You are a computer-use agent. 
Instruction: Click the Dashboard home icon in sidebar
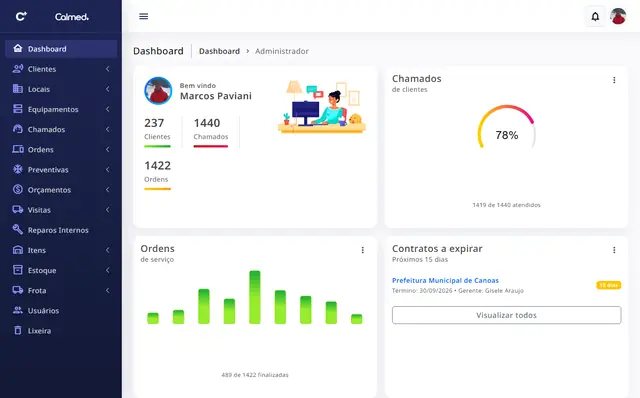(18, 48)
